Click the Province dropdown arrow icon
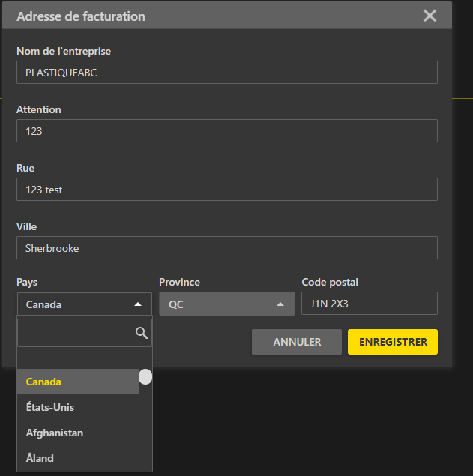The image size is (473, 476). [280, 304]
